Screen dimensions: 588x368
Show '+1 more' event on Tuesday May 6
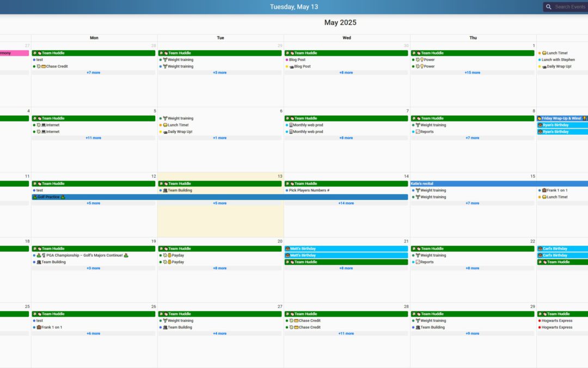219,138
